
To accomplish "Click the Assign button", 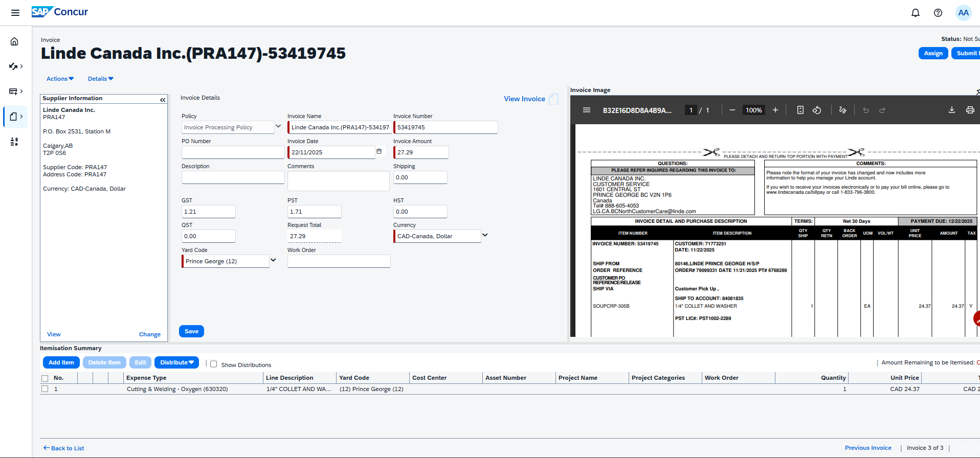I will [933, 53].
